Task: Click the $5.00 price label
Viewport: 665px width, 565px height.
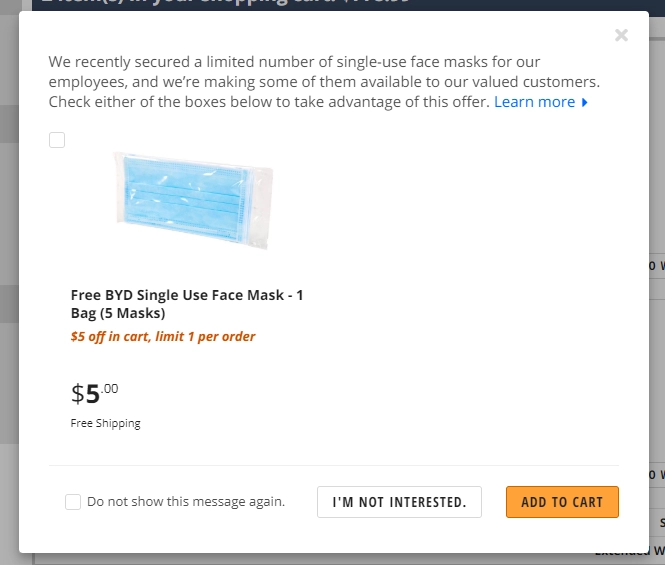Action: [x=94, y=392]
